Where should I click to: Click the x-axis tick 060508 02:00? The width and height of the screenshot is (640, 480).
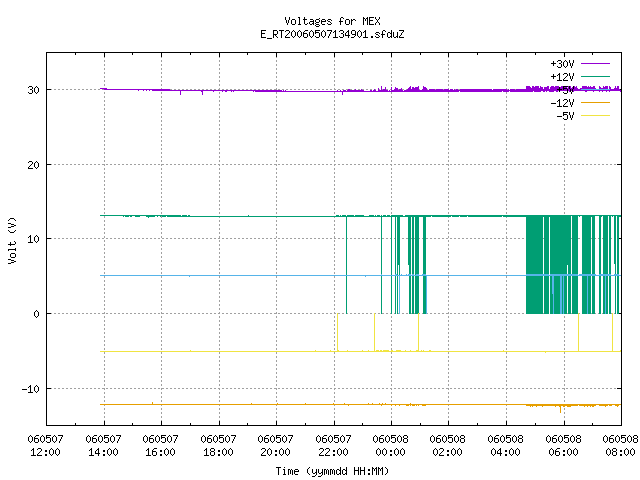pos(448,445)
